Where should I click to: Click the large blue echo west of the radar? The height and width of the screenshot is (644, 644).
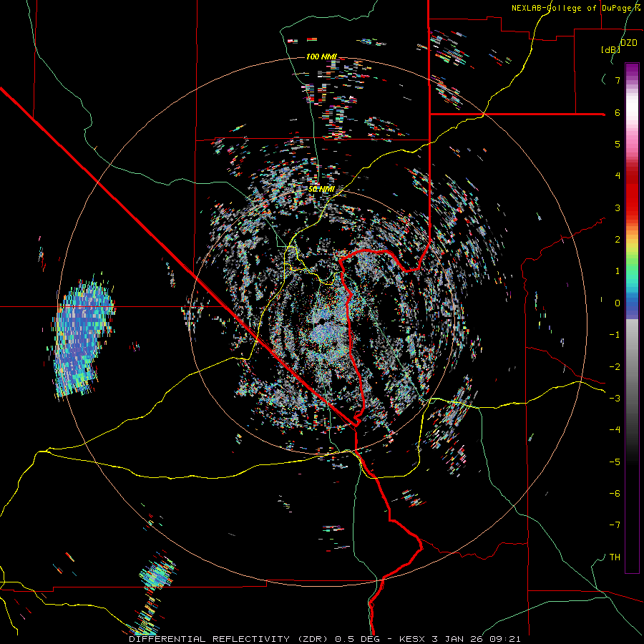(x=82, y=337)
